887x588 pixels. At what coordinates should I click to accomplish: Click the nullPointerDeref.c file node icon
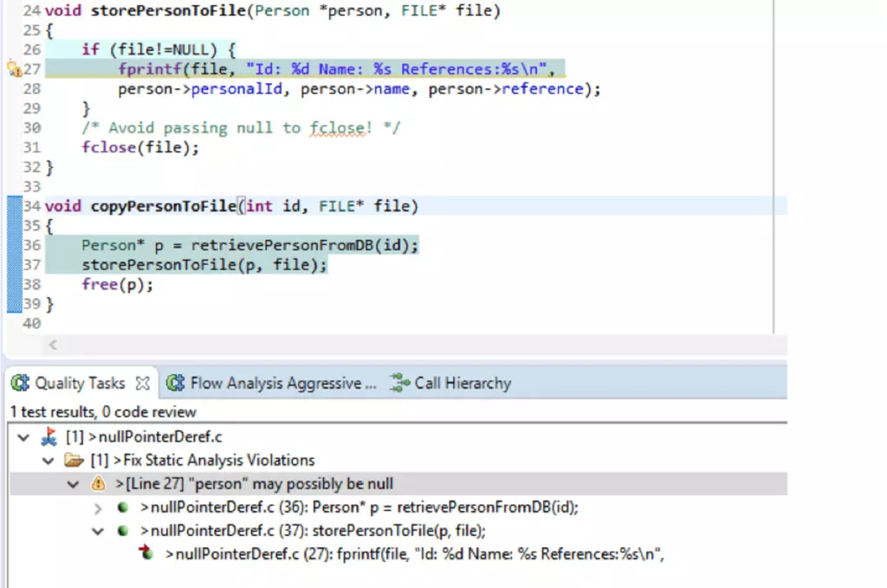(x=49, y=437)
